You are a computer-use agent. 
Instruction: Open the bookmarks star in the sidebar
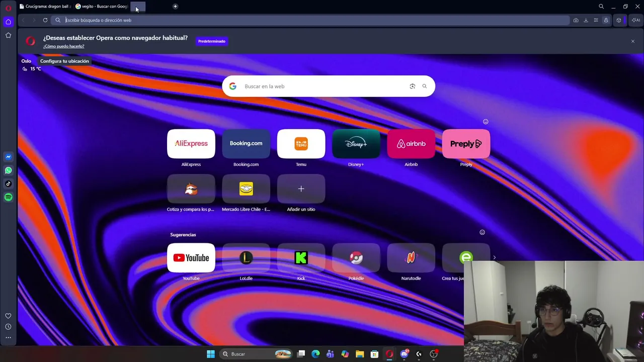pyautogui.click(x=8, y=35)
